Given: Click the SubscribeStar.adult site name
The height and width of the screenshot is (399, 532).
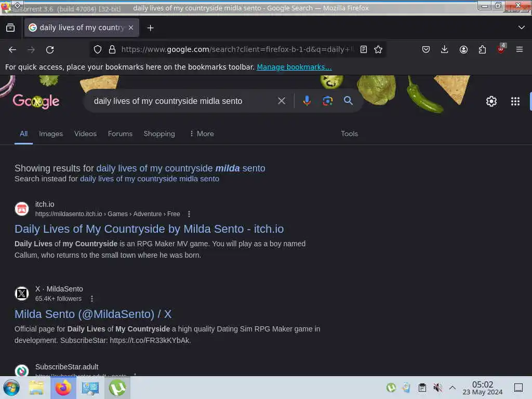Looking at the screenshot, I should click(x=67, y=367).
